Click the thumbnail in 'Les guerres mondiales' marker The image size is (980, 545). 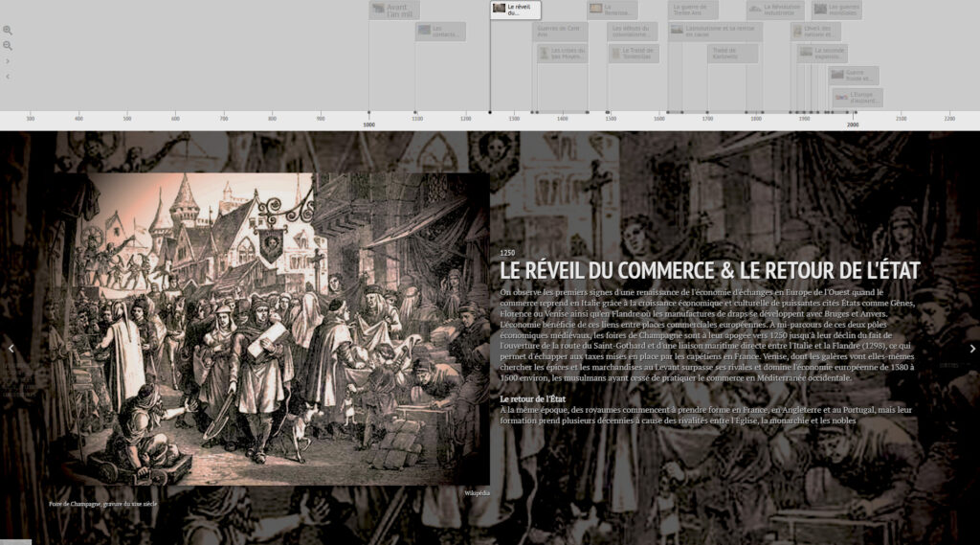pos(820,9)
